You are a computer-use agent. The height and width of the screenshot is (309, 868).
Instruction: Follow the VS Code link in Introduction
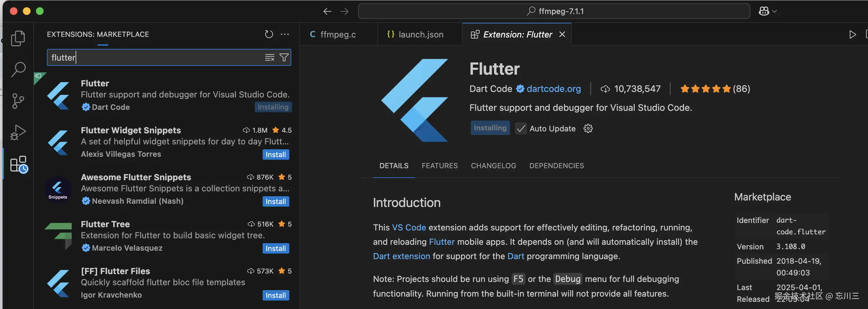[409, 228]
